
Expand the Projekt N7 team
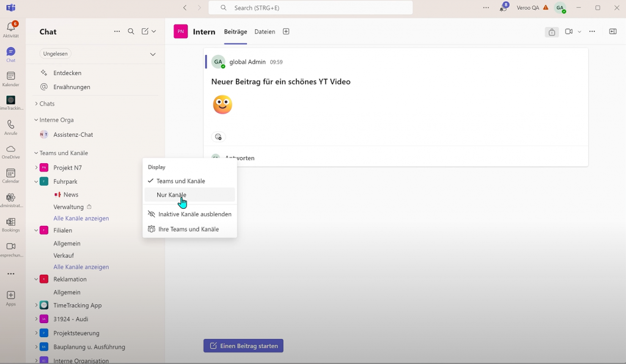[36, 168]
